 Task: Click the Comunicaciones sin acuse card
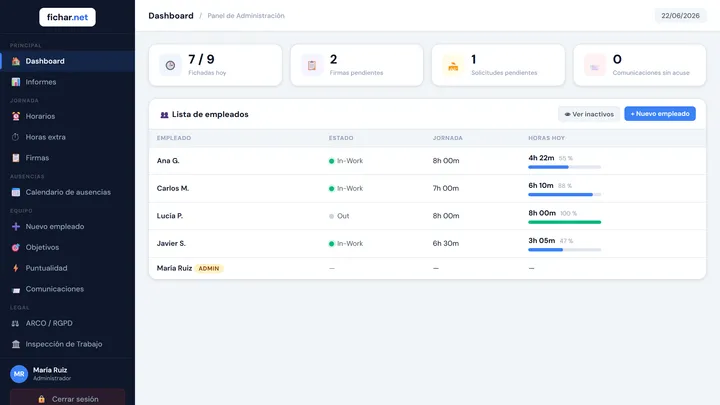(640, 65)
